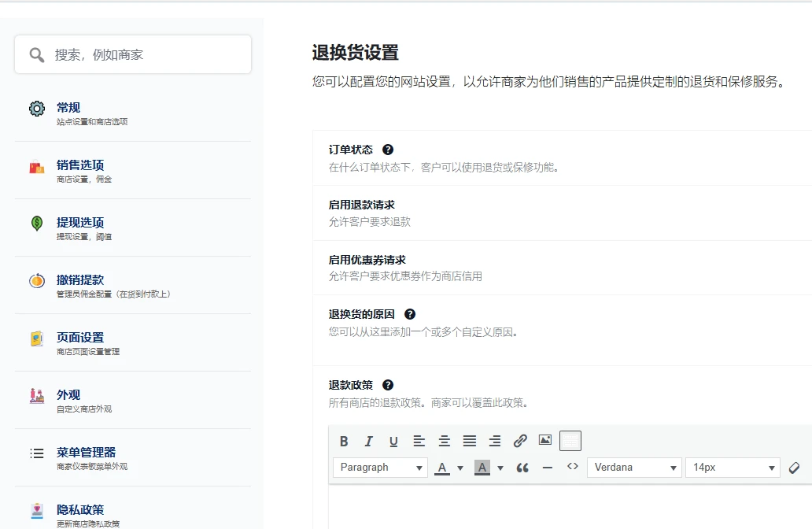Open the Paragraph style dropdown

tap(380, 468)
